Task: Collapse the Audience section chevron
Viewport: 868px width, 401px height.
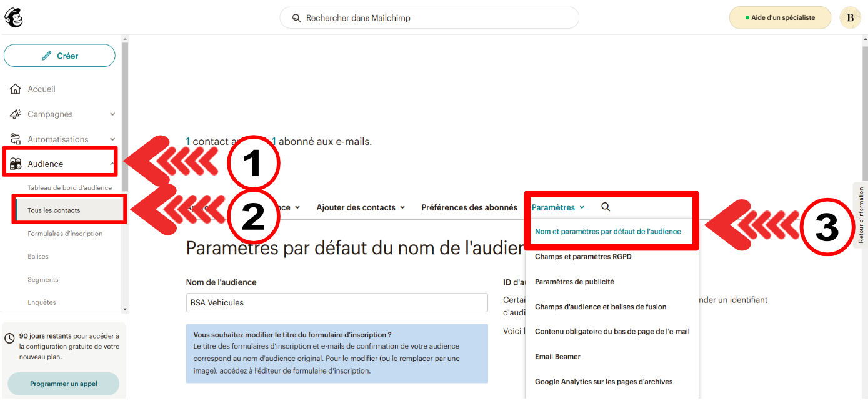Action: (x=112, y=164)
